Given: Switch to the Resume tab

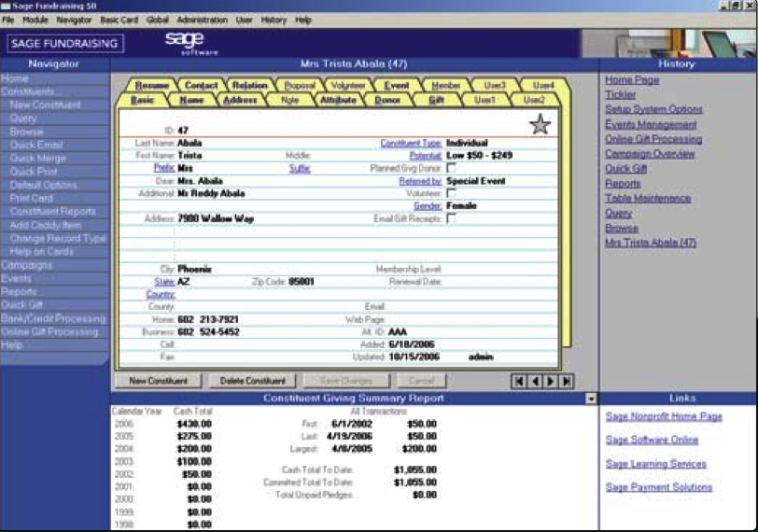Looking at the screenshot, I should (x=152, y=86).
